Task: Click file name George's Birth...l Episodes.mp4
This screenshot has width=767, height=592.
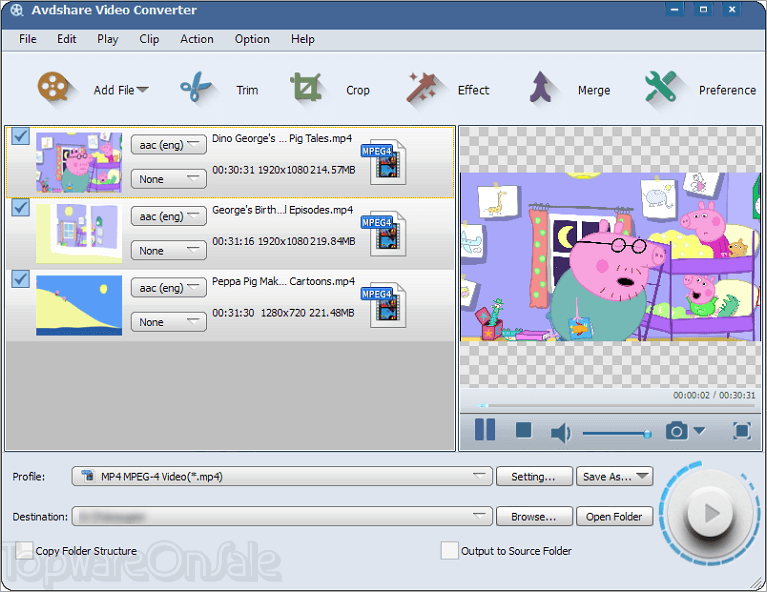Action: [282, 210]
